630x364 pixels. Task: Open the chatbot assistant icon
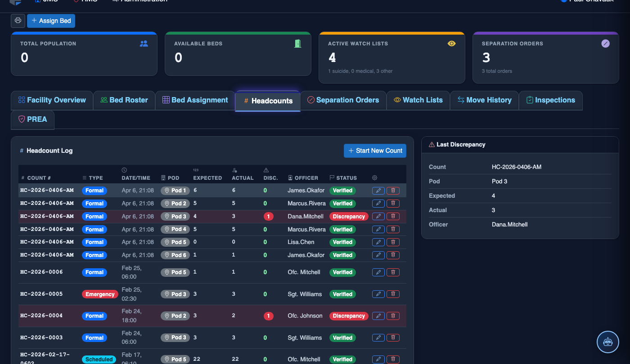pyautogui.click(x=608, y=342)
